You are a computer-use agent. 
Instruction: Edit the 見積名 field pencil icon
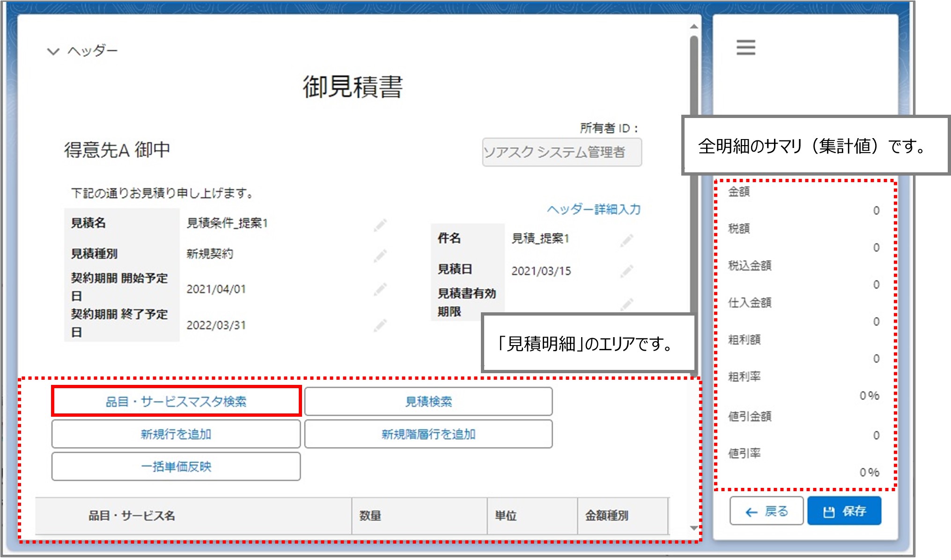380,225
